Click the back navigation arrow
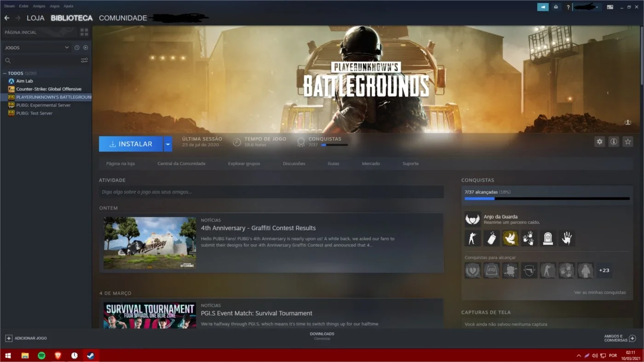 pos(6,18)
